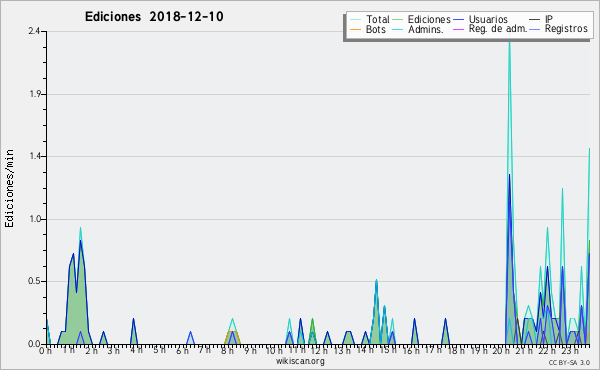Viewport: 600px width, 370px height.
Task: Click the orange Bots bump near 8 h
Action: (232, 337)
